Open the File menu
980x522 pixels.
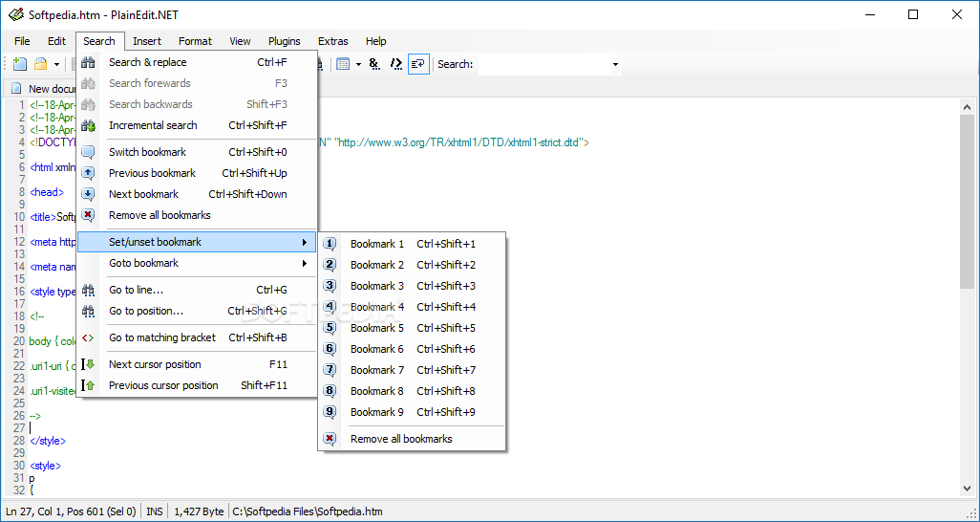click(22, 41)
